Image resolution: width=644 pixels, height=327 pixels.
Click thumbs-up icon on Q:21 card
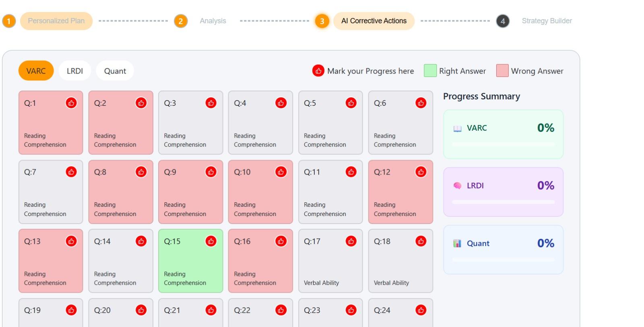pyautogui.click(x=211, y=310)
